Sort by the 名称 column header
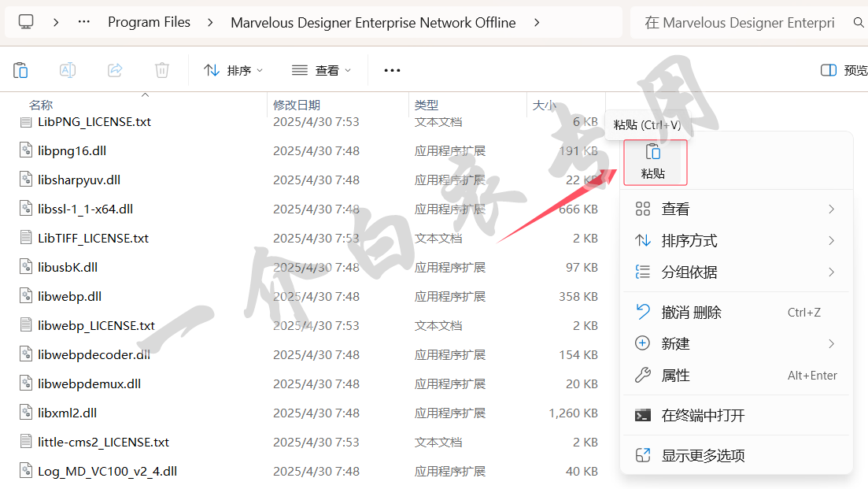Screen dimensions: 868x489 pos(40,105)
